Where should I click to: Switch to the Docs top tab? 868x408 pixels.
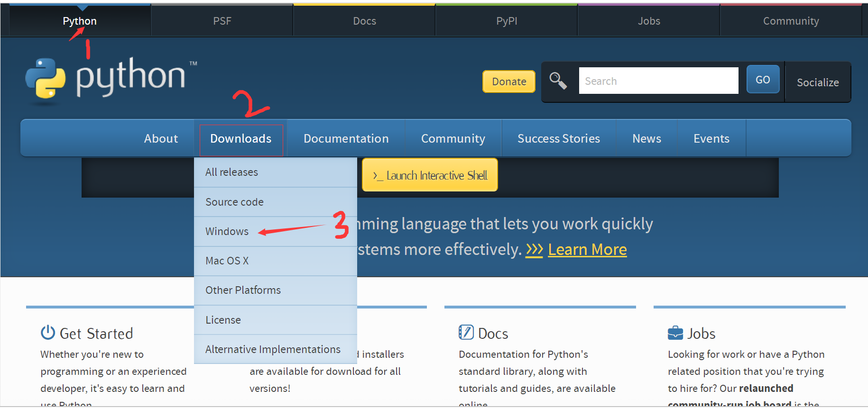tap(364, 21)
